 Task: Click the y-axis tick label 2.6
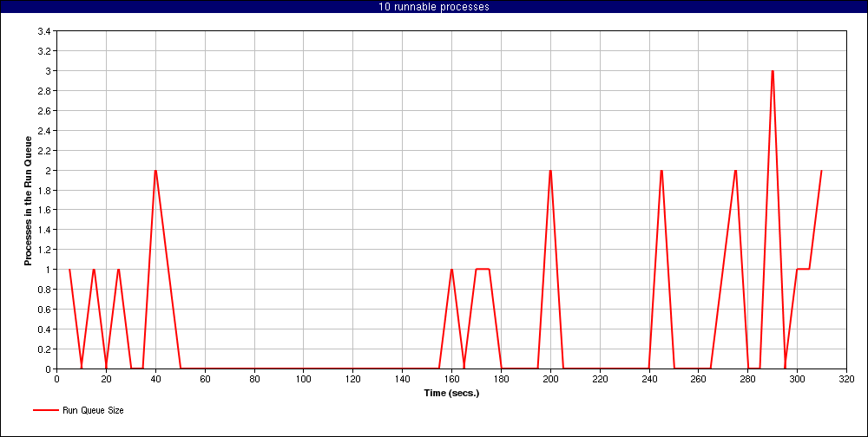(x=45, y=111)
